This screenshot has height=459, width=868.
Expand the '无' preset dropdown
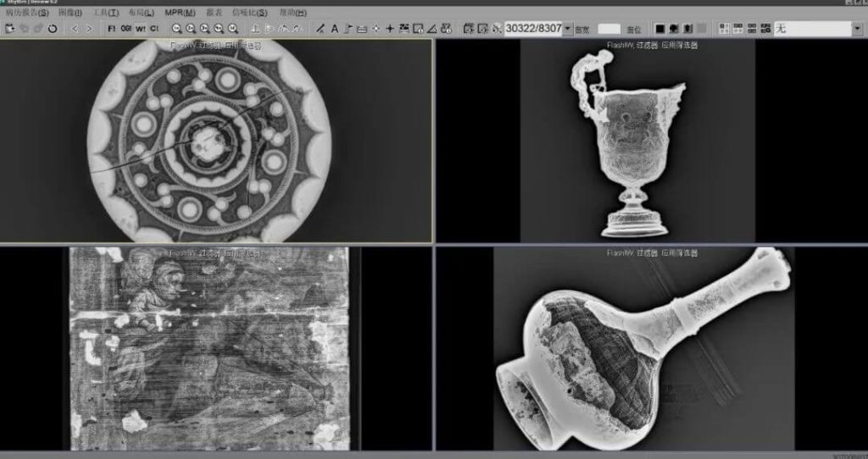pyautogui.click(x=856, y=29)
